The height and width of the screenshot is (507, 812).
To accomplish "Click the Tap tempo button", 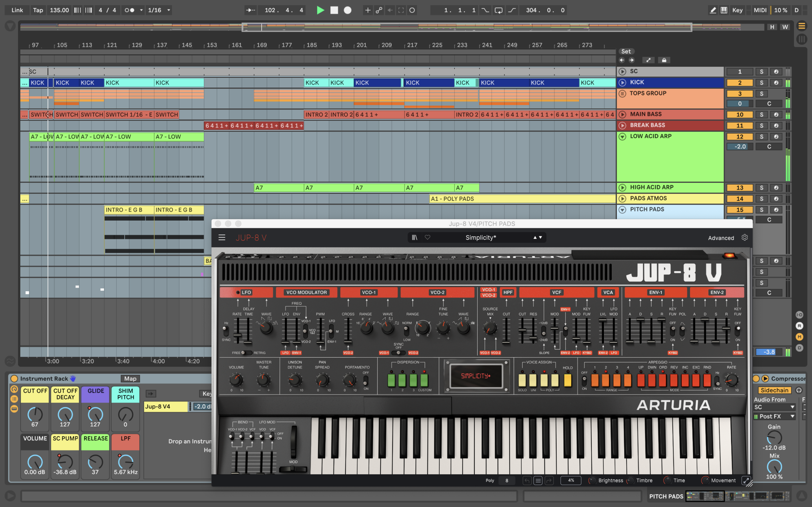I will point(38,10).
